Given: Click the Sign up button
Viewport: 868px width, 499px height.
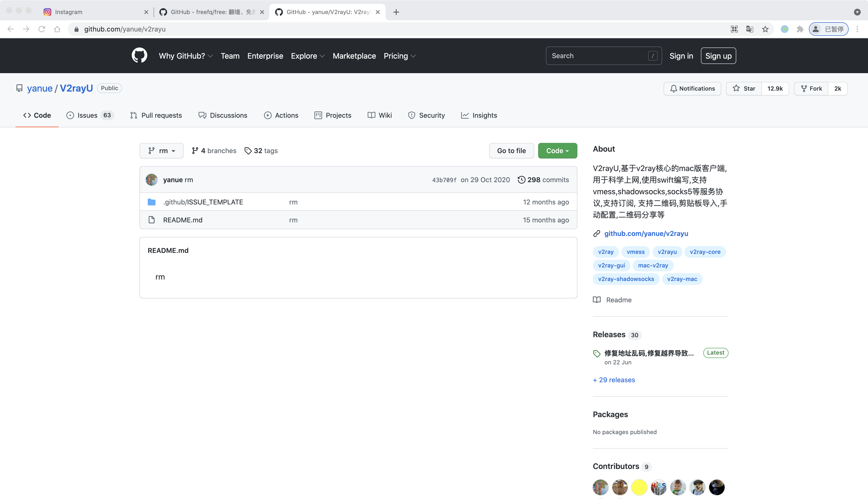Looking at the screenshot, I should (718, 56).
